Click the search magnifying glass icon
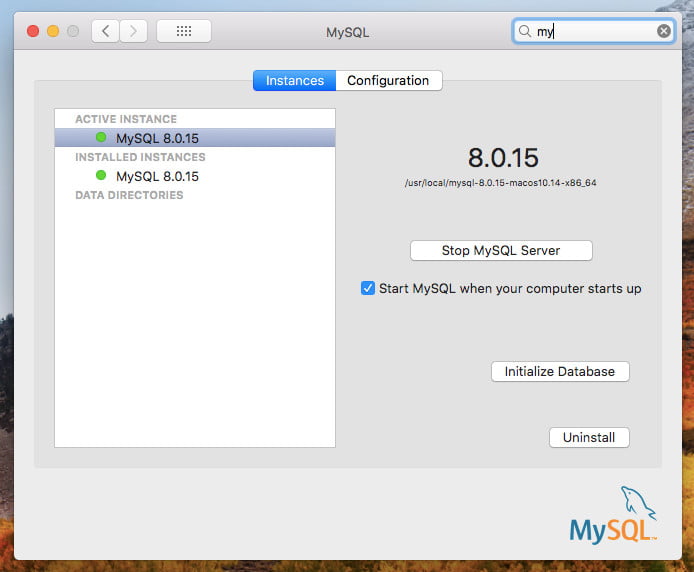This screenshot has height=572, width=694. pyautogui.click(x=524, y=31)
